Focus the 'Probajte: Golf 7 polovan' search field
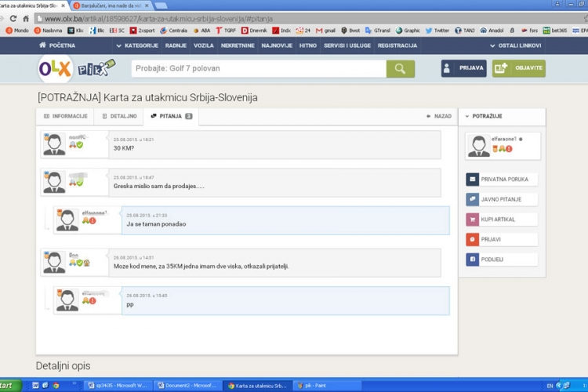 point(259,69)
